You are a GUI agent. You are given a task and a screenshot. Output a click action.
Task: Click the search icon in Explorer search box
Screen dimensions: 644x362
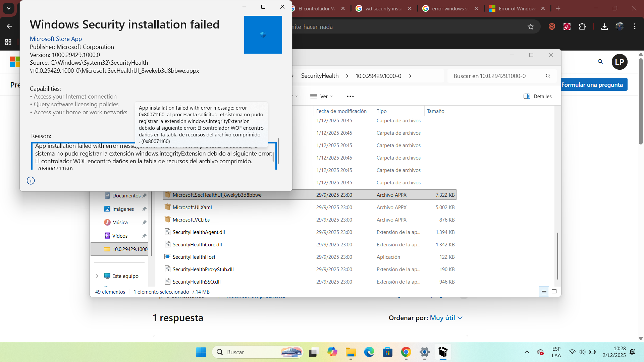(x=548, y=76)
